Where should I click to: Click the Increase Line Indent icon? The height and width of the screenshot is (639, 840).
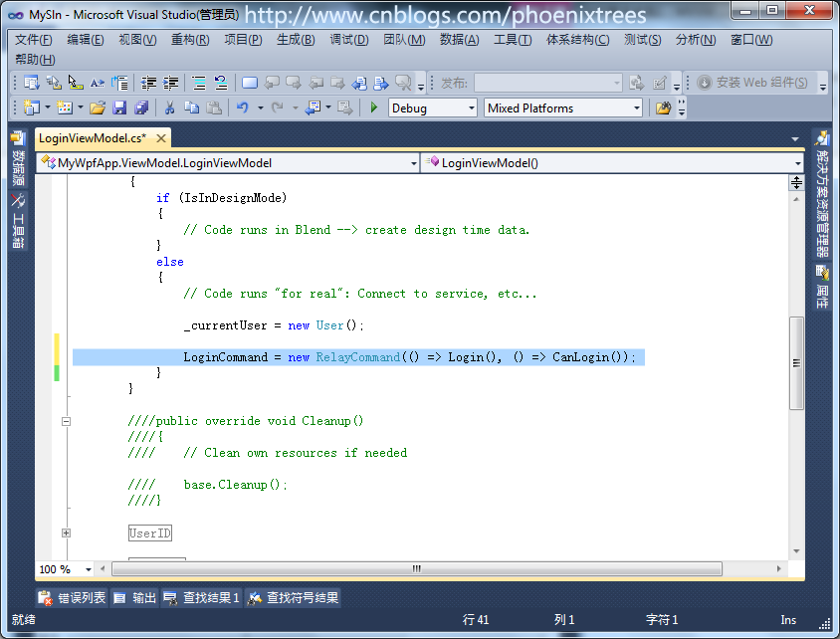[171, 83]
